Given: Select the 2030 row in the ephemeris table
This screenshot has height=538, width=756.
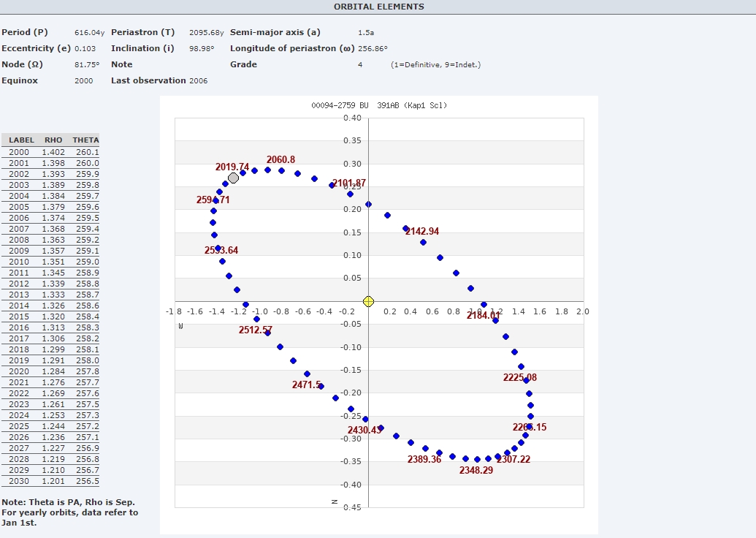Looking at the screenshot, I should pos(50,481).
